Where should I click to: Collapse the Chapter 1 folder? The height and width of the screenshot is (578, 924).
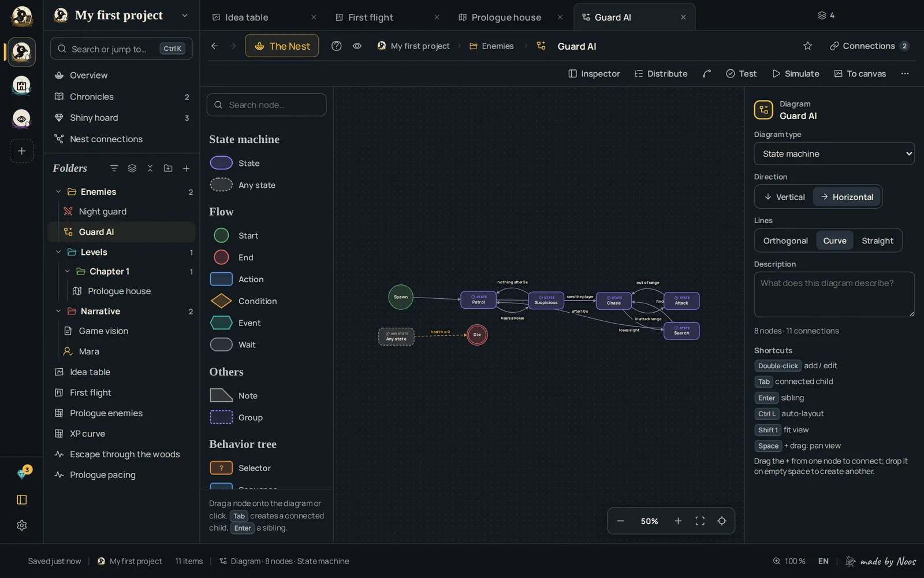point(68,271)
